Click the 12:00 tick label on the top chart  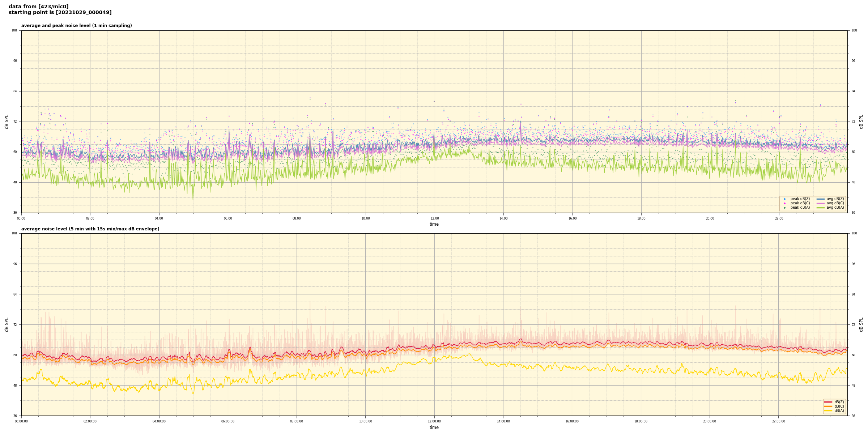click(x=434, y=218)
